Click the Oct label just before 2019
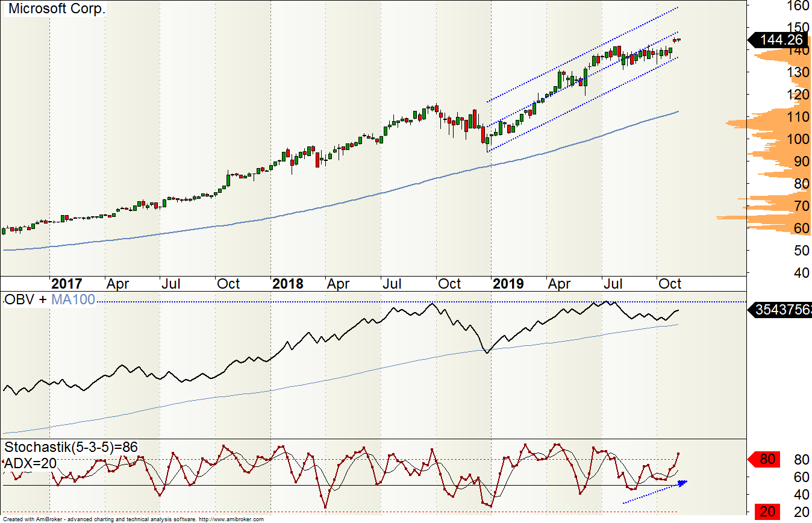Screen dimensions: 812x523 pos(449,284)
